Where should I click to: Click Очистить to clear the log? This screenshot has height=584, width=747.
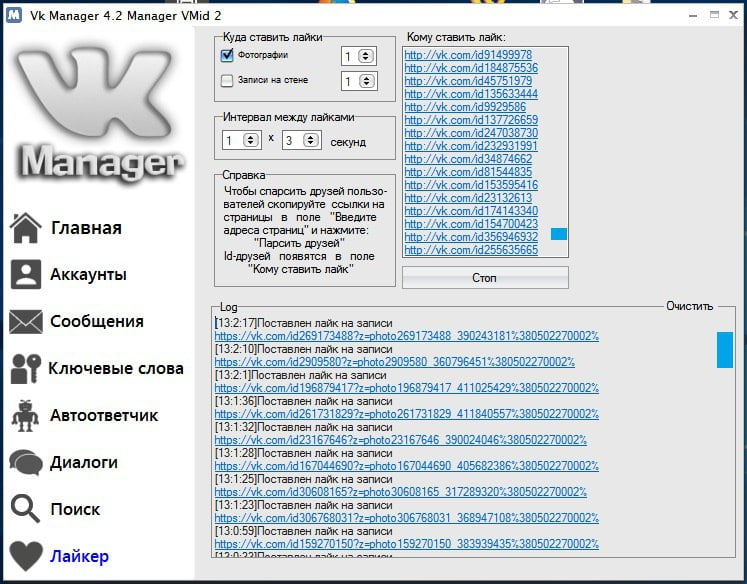(689, 306)
